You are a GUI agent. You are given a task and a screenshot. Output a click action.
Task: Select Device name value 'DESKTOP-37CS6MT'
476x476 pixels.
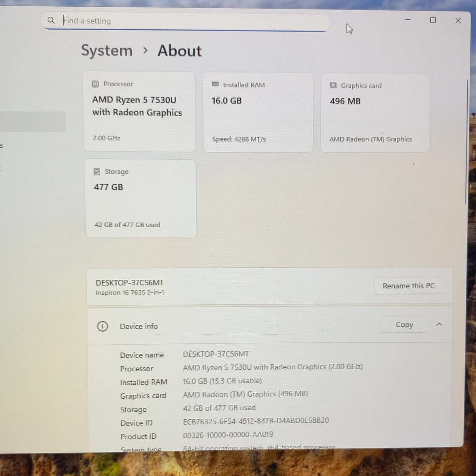pos(216,354)
